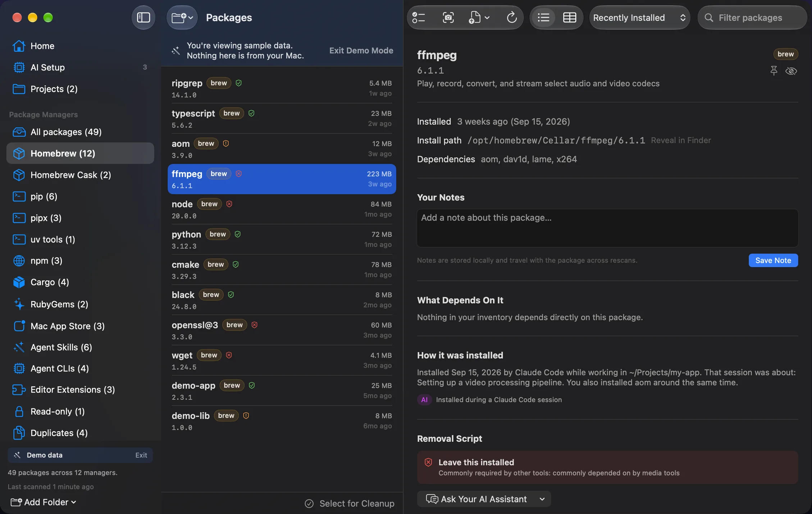The height and width of the screenshot is (514, 812).
Task: Click the node package red status icon
Action: pyautogui.click(x=229, y=204)
